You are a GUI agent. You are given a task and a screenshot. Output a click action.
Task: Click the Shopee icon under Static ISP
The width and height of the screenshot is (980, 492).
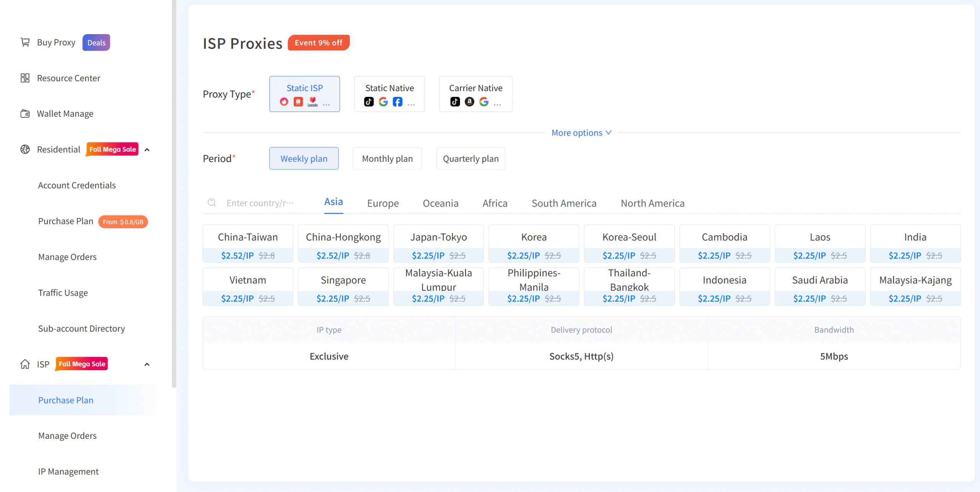[298, 102]
